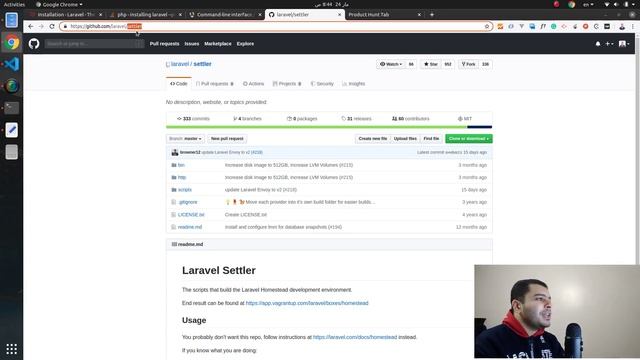
Task: Click the Find file button
Action: pos(431,138)
